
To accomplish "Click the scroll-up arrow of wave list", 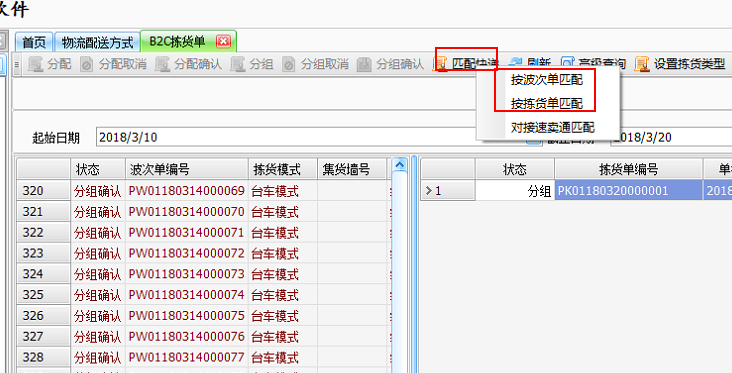I will [x=400, y=164].
